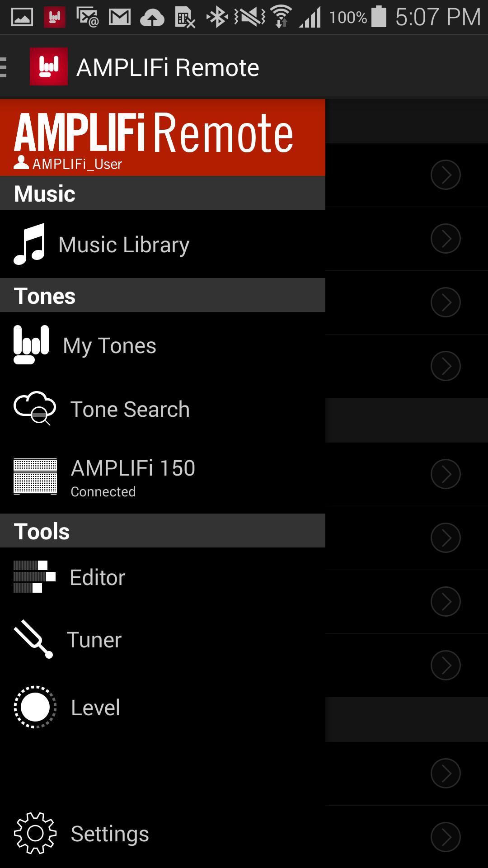Open the Level dial icon

[x=35, y=707]
